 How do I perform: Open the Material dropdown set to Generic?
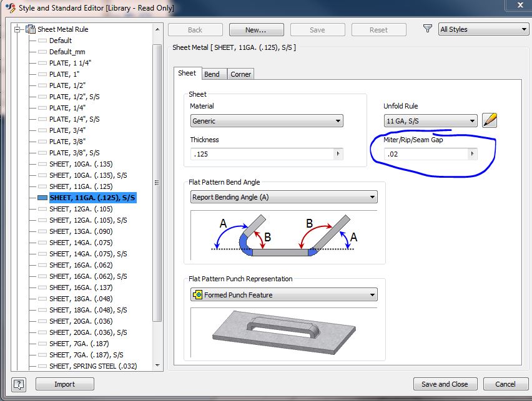(267, 121)
